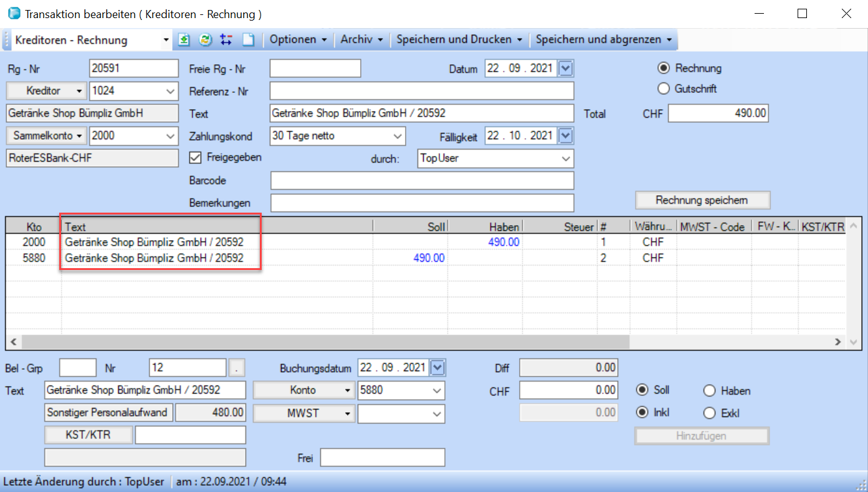868x492 pixels.
Task: Choose the Exkl radio option
Action: click(x=709, y=413)
